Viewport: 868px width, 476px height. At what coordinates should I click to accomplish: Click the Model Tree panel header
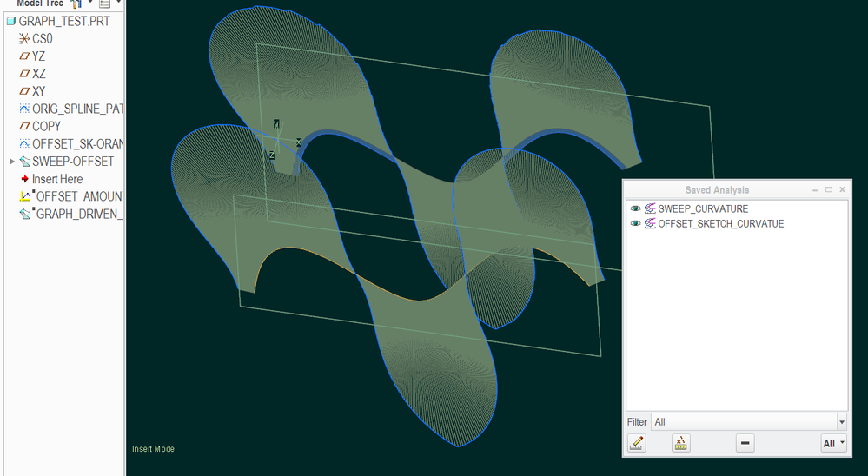[40, 3]
